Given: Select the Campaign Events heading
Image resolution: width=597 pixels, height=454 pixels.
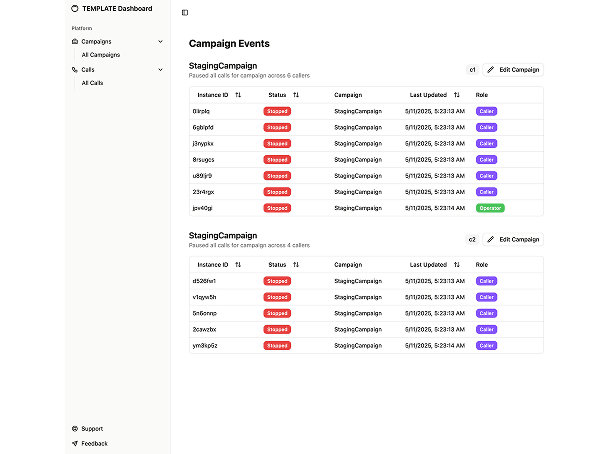Looking at the screenshot, I should pos(229,43).
